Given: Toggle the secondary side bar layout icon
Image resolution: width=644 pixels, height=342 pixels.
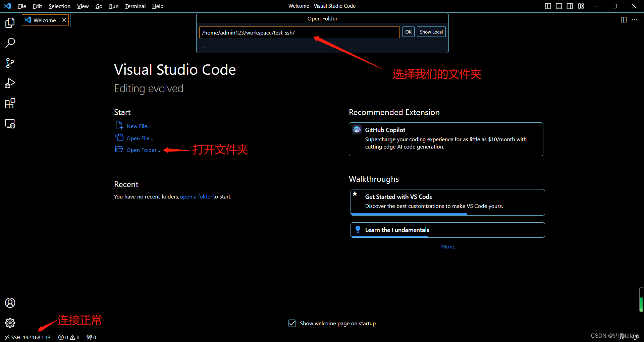Looking at the screenshot, I should pyautogui.click(x=570, y=6).
